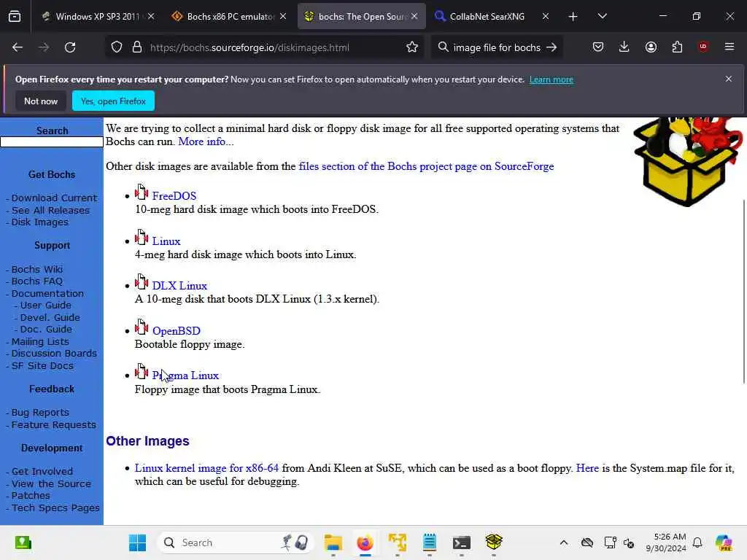747x560 pixels.
Task: Open the Here System.map link
Action: pyautogui.click(x=587, y=468)
